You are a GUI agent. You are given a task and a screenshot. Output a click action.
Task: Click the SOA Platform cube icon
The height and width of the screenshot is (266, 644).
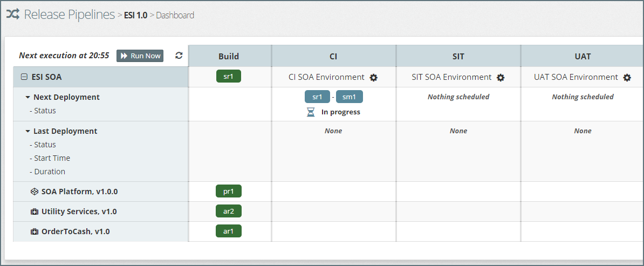(x=34, y=192)
